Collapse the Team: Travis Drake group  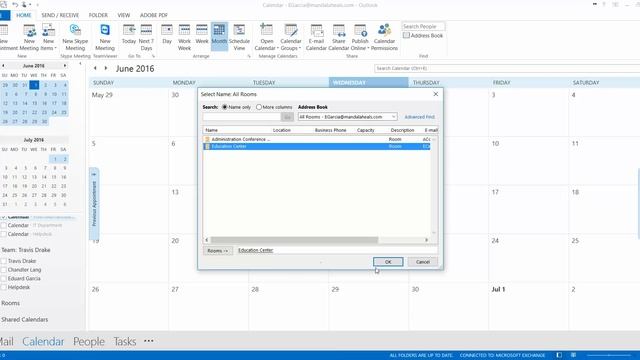coord(26,250)
